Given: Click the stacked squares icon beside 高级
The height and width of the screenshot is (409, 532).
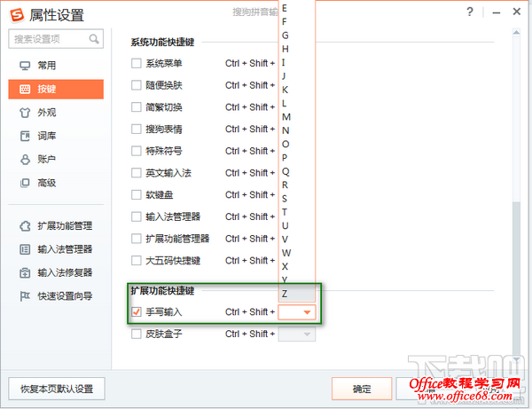Looking at the screenshot, I should coord(25,183).
